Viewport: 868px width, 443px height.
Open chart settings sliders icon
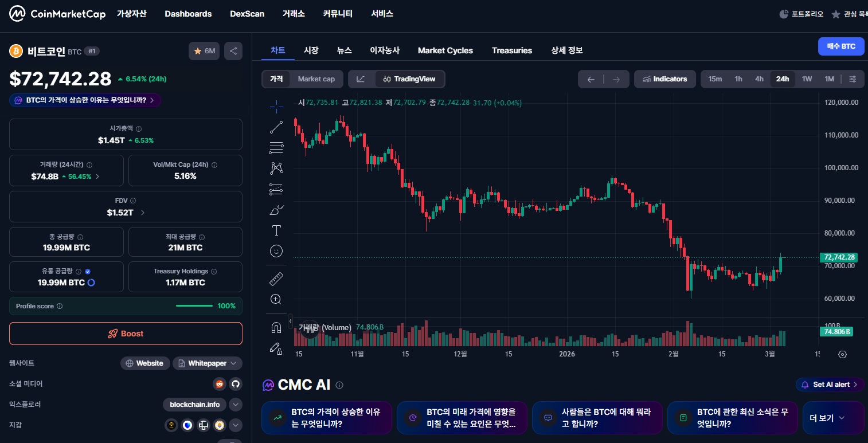click(853, 79)
